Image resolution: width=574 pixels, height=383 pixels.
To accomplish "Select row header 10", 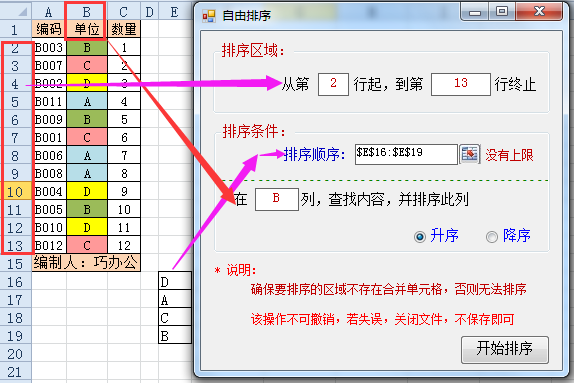I will pos(15,192).
